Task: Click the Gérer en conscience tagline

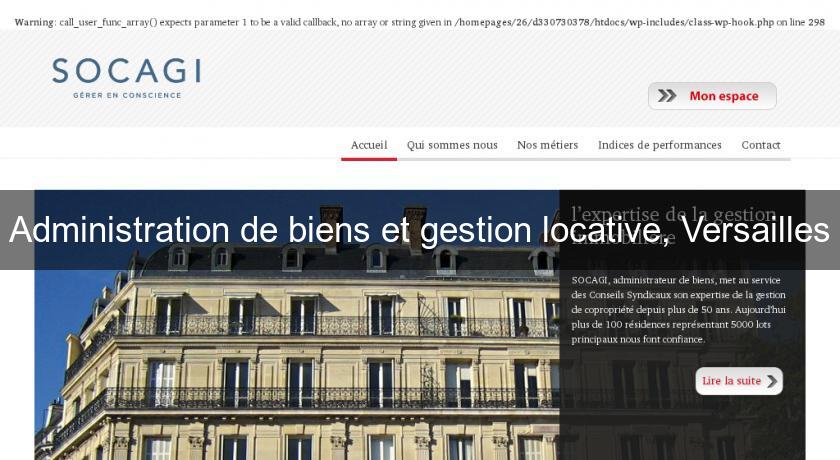Action: 127,95
